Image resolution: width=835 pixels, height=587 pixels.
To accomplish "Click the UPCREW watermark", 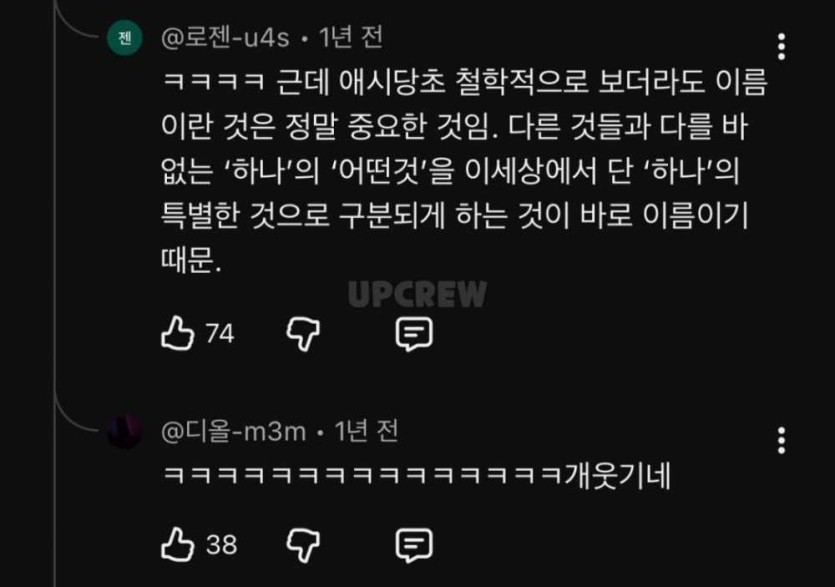I will (x=418, y=294).
